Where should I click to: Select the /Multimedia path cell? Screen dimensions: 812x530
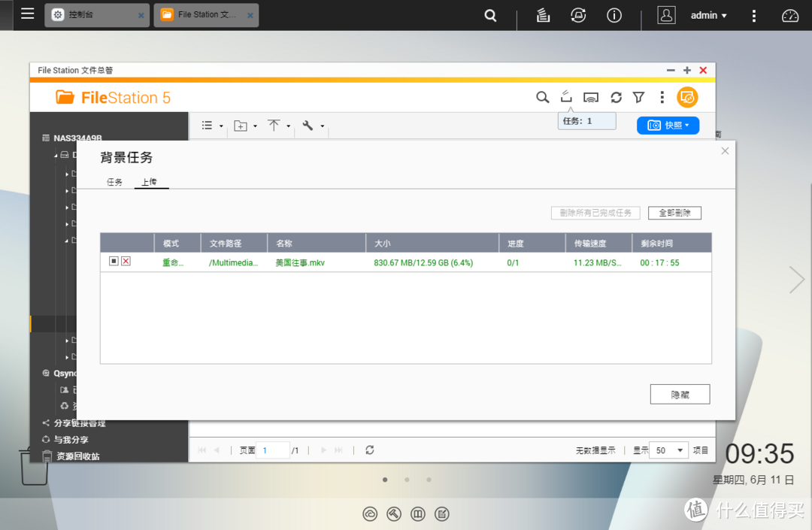click(x=234, y=262)
